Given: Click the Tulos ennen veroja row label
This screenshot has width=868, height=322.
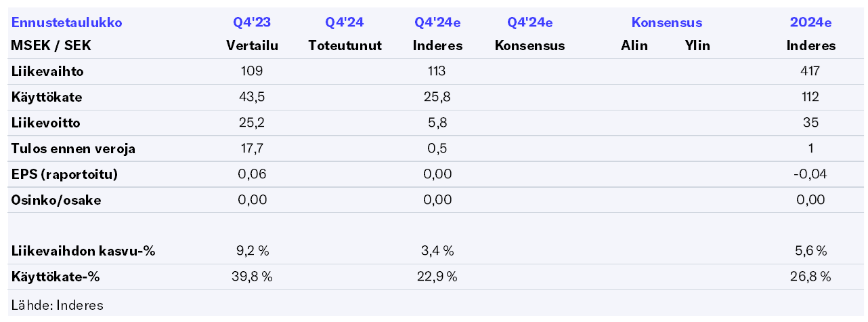Looking at the screenshot, I should click(x=73, y=149).
